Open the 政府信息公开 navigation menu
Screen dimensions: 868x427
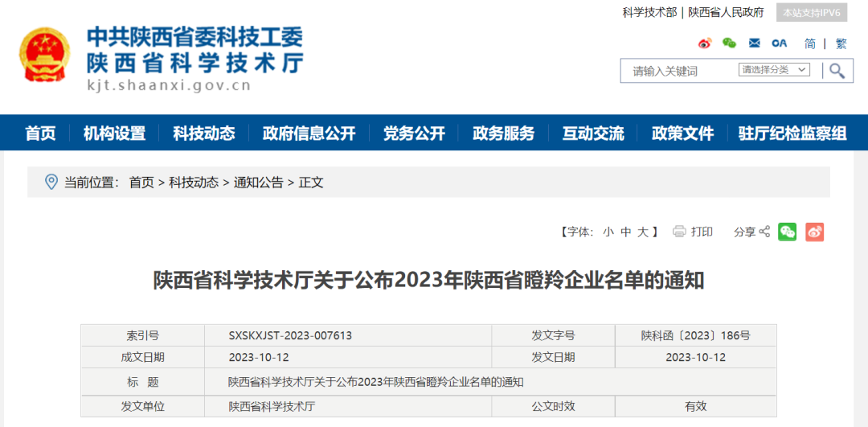tap(309, 133)
